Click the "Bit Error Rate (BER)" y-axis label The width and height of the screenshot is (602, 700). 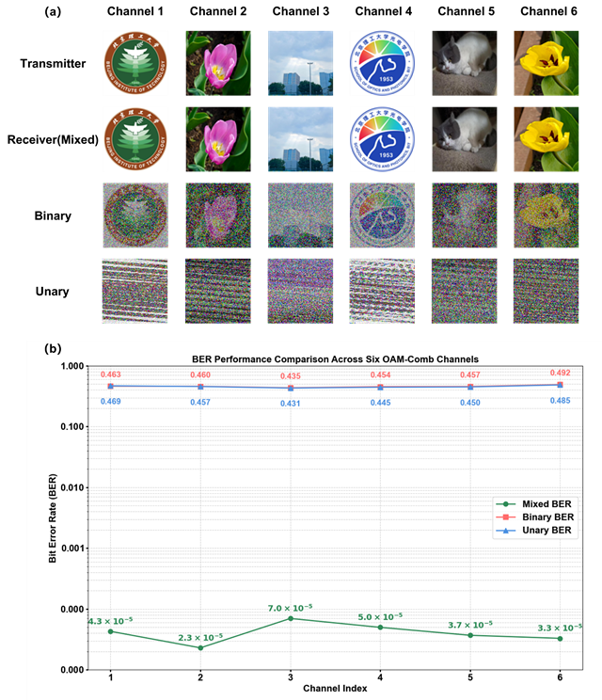click(53, 517)
